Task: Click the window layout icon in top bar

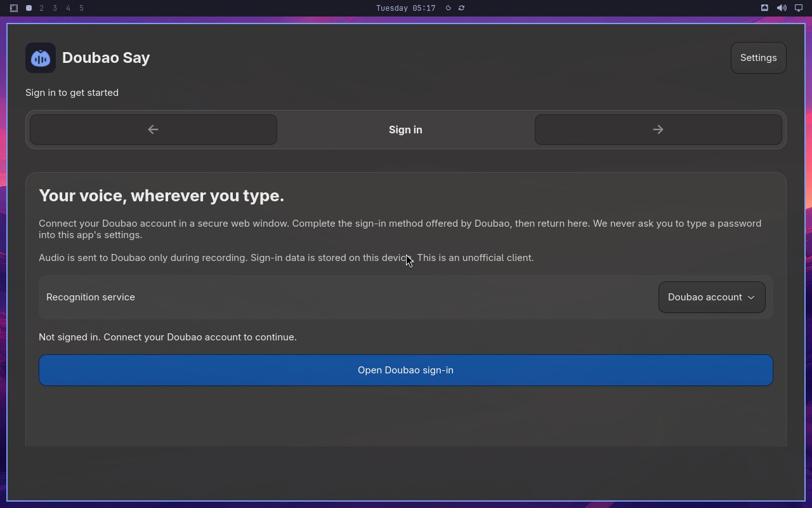Action: (x=14, y=8)
